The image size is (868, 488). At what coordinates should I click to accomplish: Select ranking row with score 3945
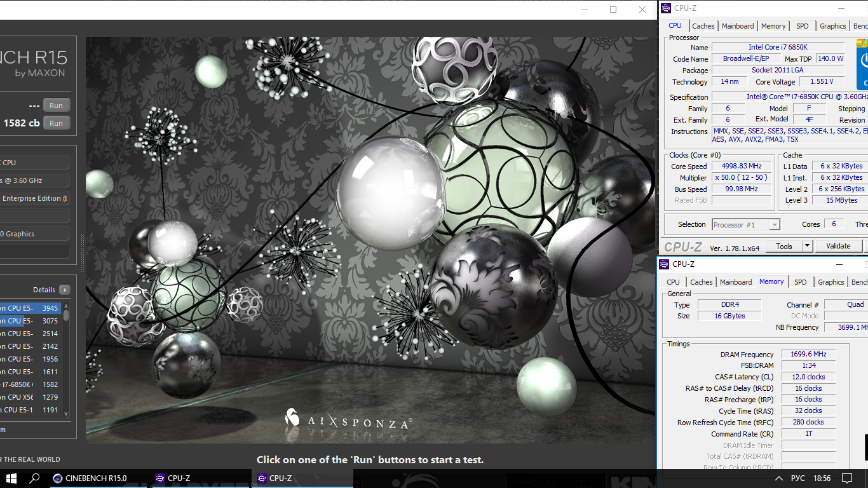point(31,308)
